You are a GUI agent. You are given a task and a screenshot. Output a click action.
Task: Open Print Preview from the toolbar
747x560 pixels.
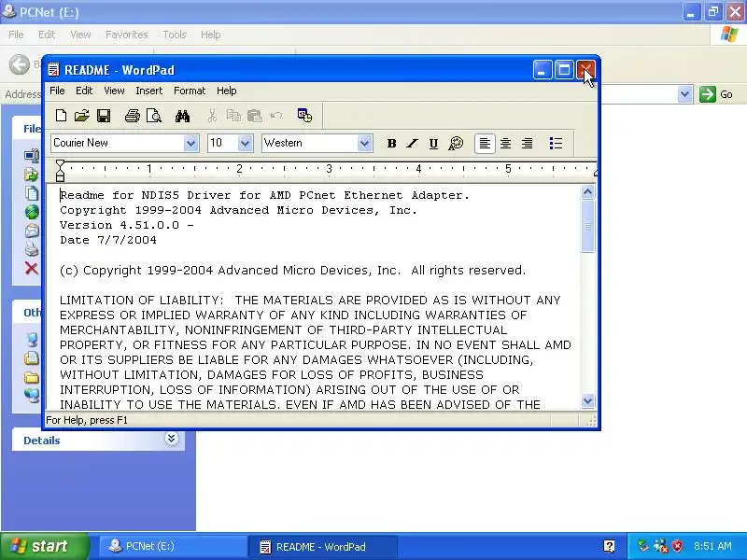[154, 116]
